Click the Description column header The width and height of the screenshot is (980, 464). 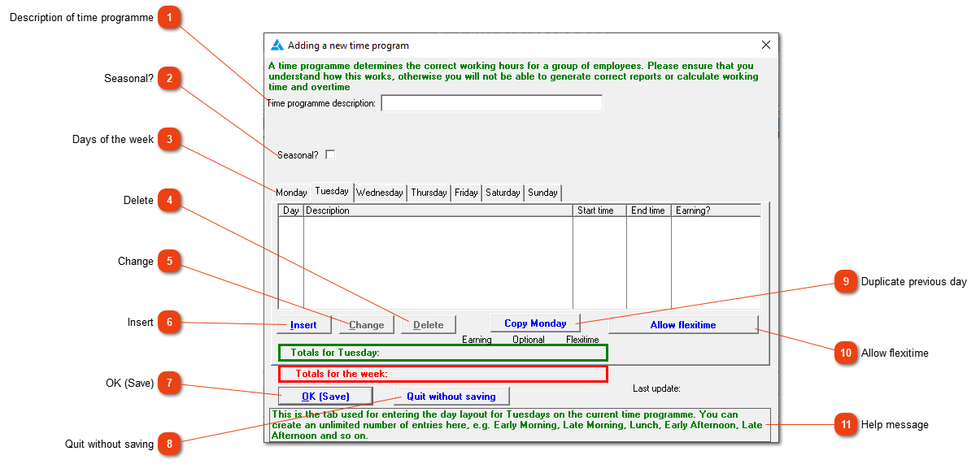pos(438,210)
